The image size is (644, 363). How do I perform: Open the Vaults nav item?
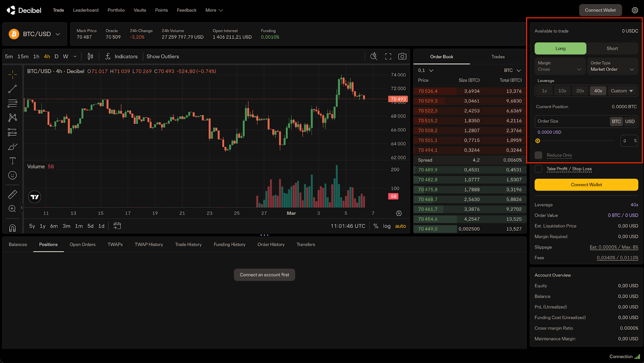pyautogui.click(x=140, y=10)
